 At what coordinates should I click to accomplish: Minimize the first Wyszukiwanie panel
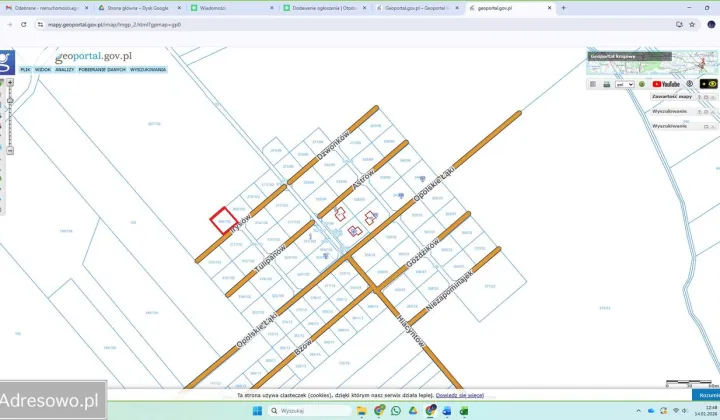(x=705, y=111)
